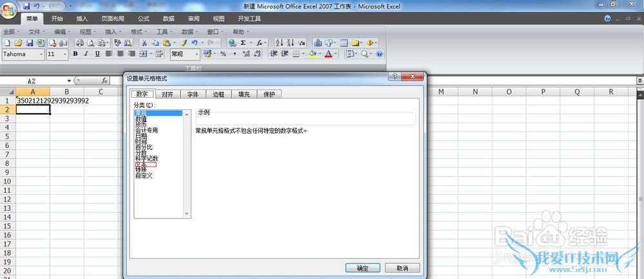This screenshot has width=644, height=279.
Task: Switch to the 填充 tab in the dialog
Action: [244, 94]
